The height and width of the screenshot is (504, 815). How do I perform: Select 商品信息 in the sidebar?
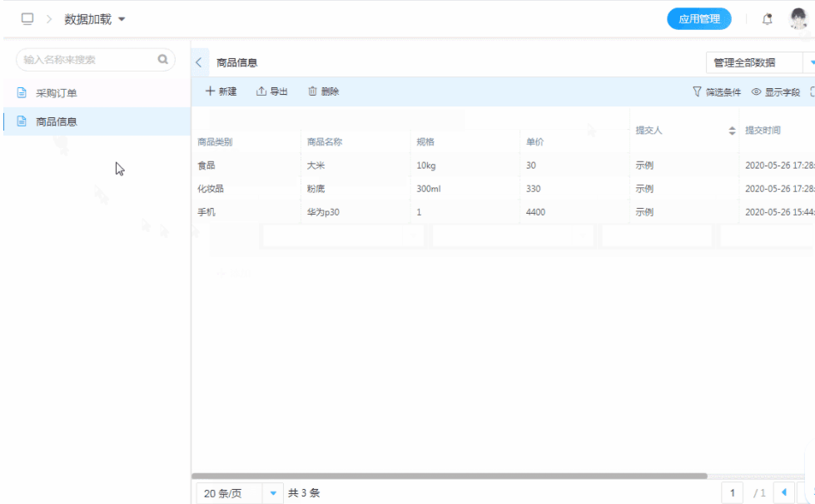(57, 121)
